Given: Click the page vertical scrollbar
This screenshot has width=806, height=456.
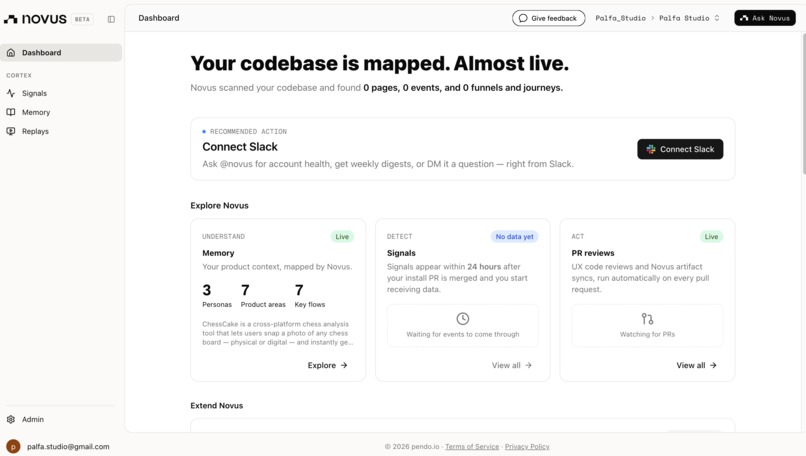Looking at the screenshot, I should (x=803, y=104).
